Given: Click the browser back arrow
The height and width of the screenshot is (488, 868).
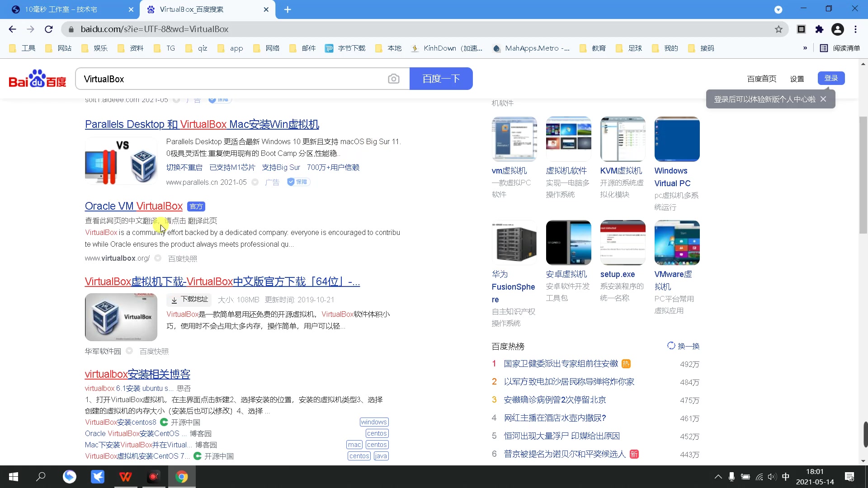Looking at the screenshot, I should click(x=12, y=29).
